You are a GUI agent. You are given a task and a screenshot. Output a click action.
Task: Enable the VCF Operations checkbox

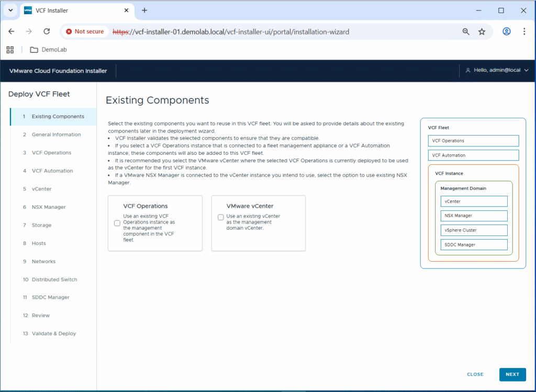point(117,223)
